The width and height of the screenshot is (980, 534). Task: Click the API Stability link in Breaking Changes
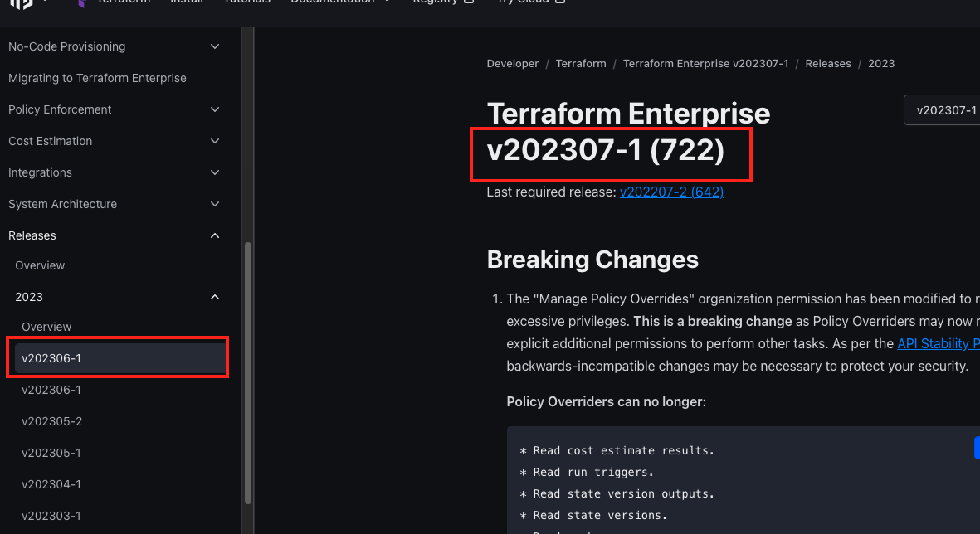coord(939,342)
